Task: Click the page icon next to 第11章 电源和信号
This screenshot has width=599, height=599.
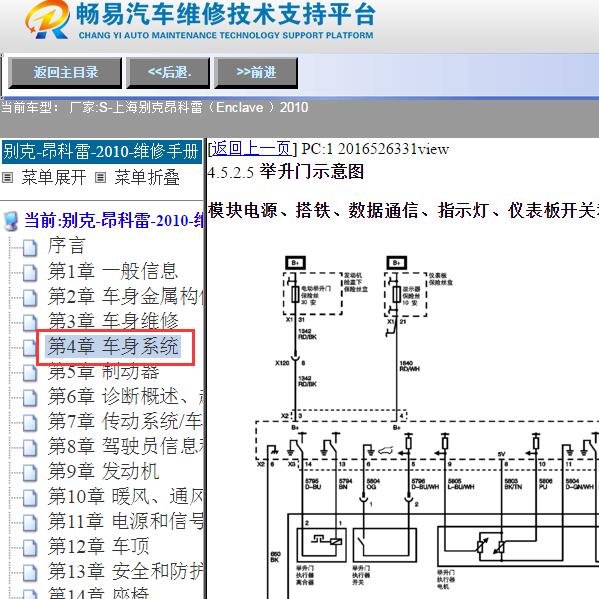Action: (30, 523)
